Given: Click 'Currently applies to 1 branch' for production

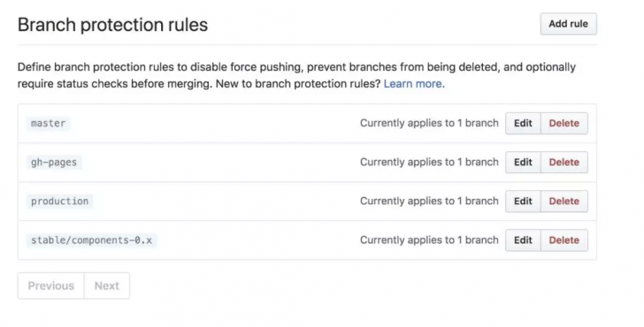Looking at the screenshot, I should [x=429, y=201].
